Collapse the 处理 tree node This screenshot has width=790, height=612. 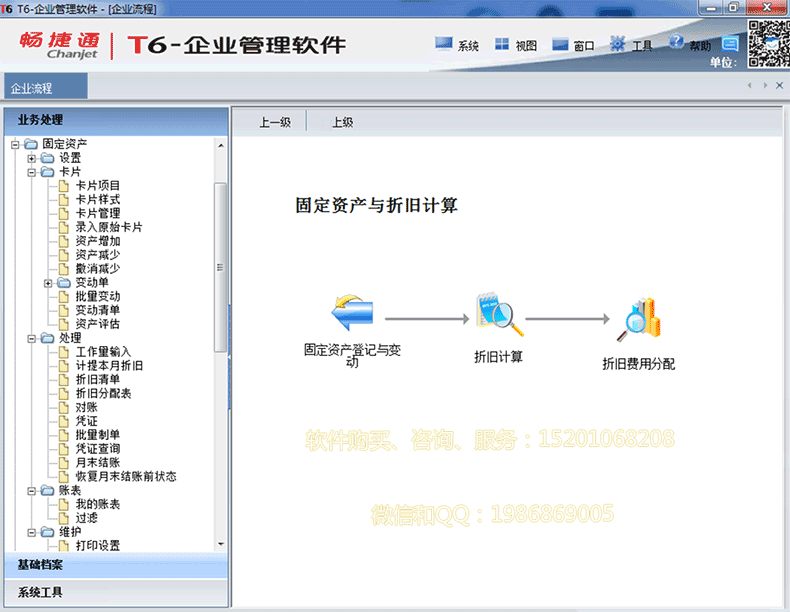click(x=31, y=338)
